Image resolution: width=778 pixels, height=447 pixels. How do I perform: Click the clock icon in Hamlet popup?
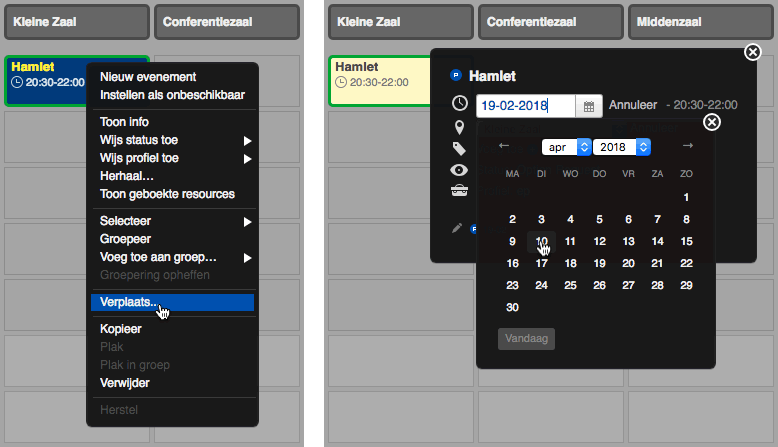click(460, 104)
